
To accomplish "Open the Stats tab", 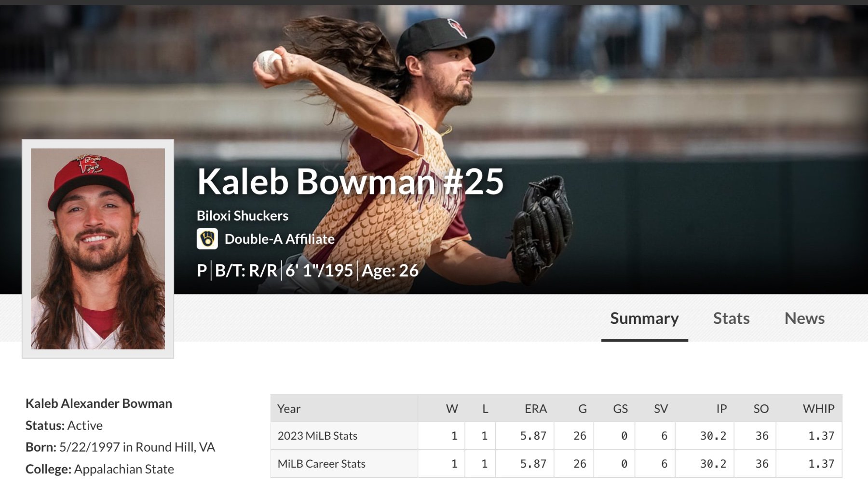I will (731, 319).
